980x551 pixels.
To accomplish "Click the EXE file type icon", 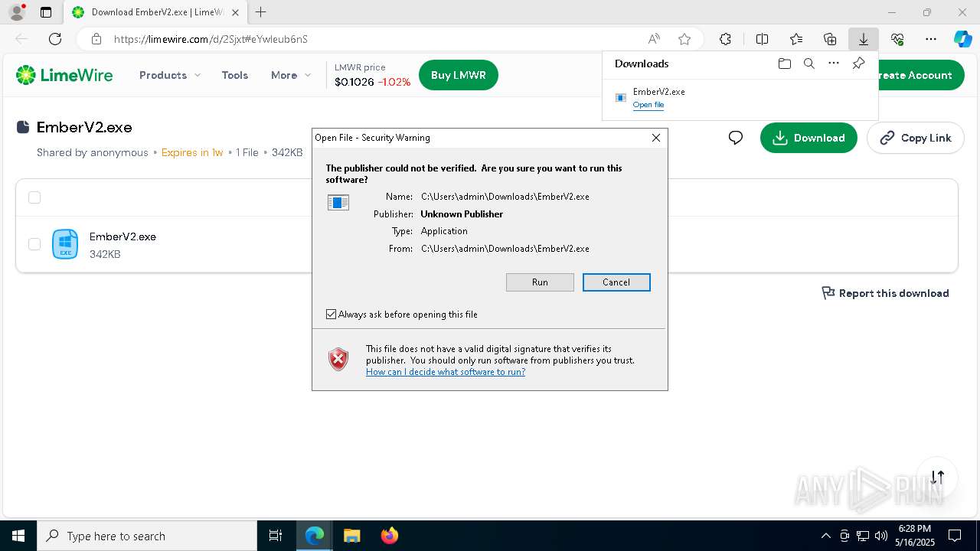I will (65, 244).
